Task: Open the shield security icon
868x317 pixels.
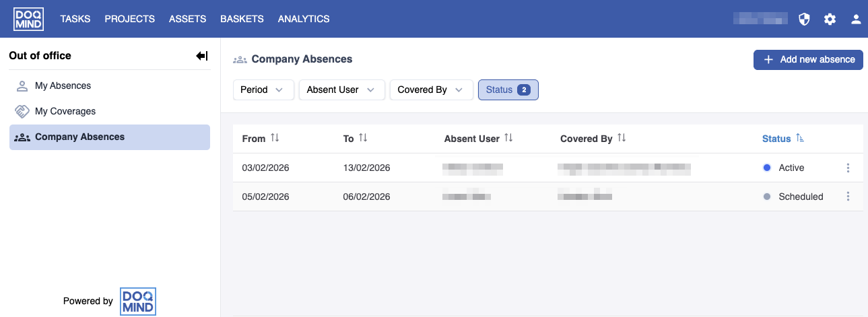Action: pyautogui.click(x=803, y=19)
